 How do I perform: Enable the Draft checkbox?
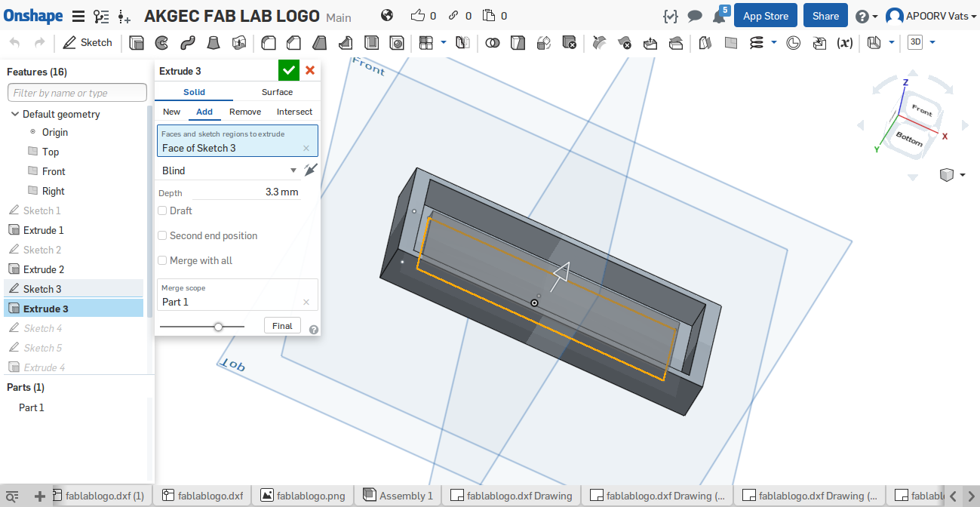(x=162, y=210)
